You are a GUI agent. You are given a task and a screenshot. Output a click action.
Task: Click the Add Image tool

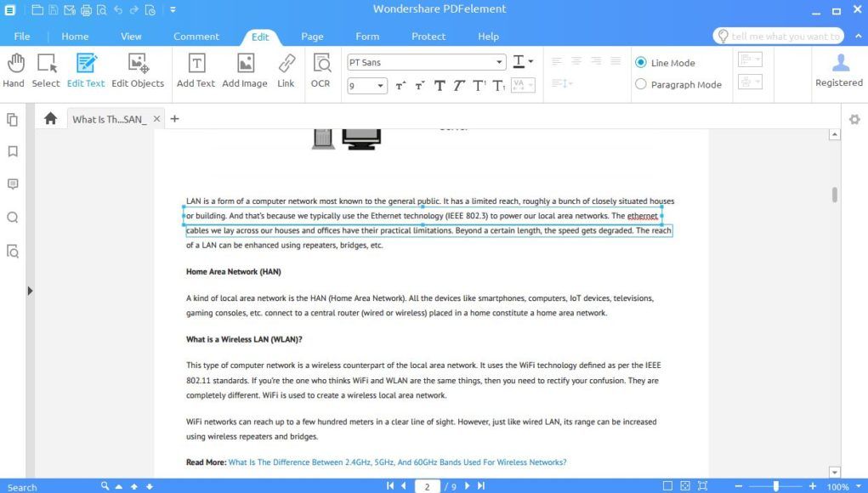click(244, 68)
